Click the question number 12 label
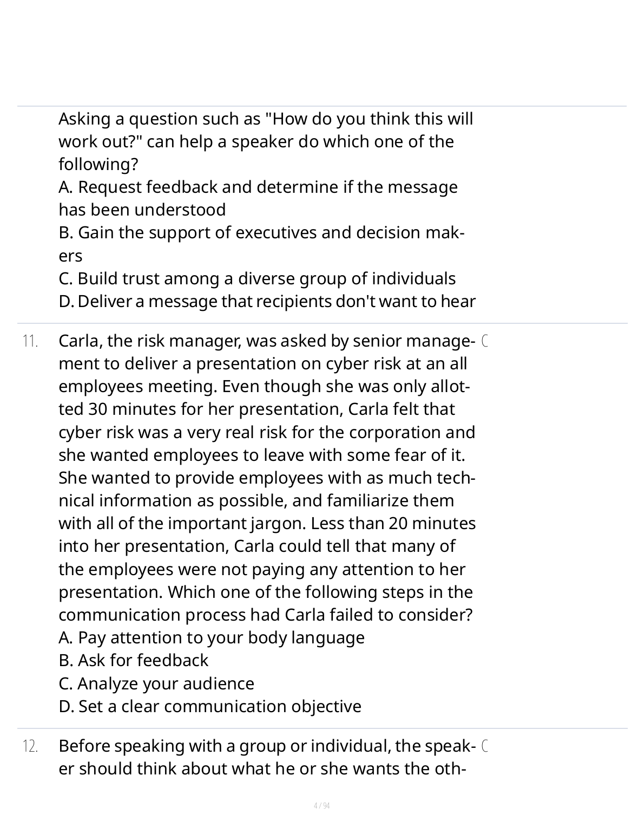The image size is (644, 834). pos(30,747)
